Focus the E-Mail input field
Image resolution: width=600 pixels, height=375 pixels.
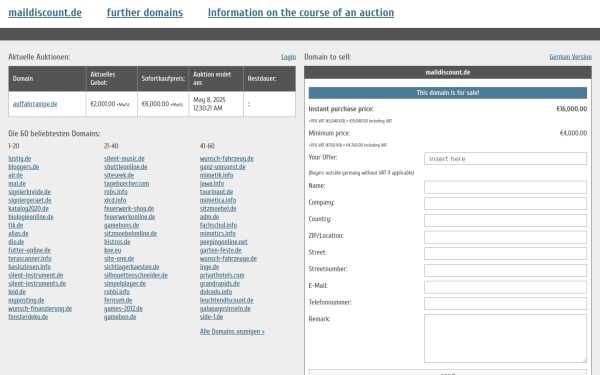(505, 287)
